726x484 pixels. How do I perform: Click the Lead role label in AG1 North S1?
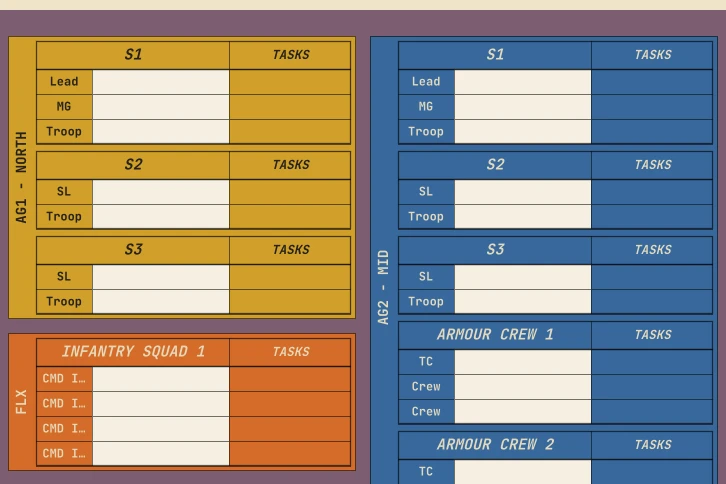point(64,82)
